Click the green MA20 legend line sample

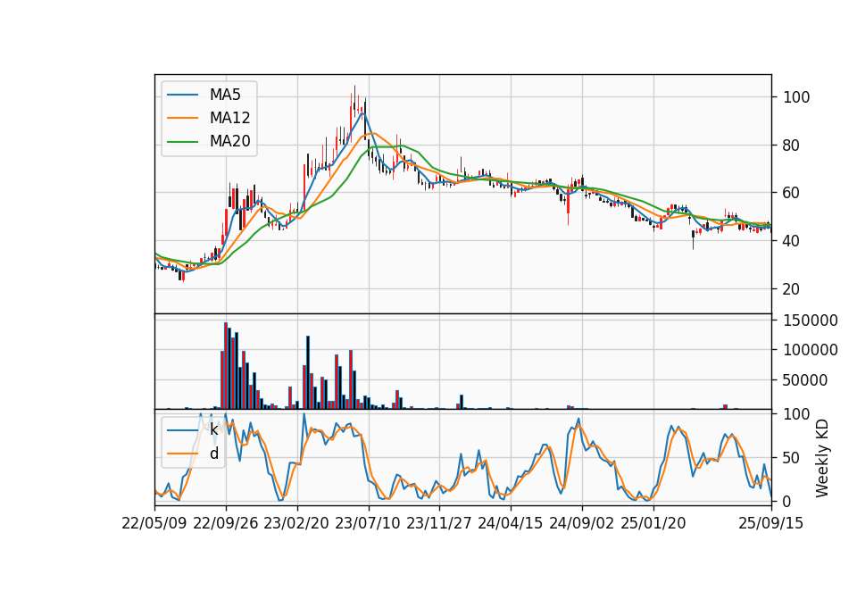tap(182, 142)
